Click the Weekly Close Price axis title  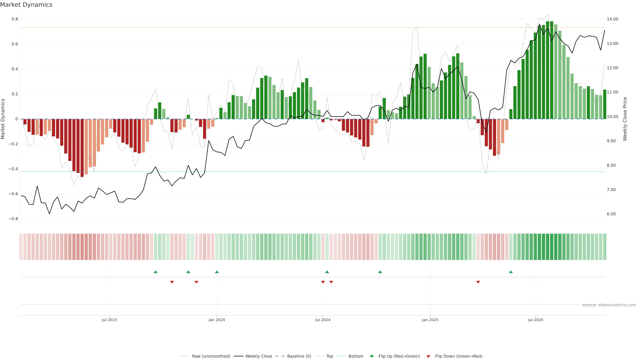(x=625, y=119)
